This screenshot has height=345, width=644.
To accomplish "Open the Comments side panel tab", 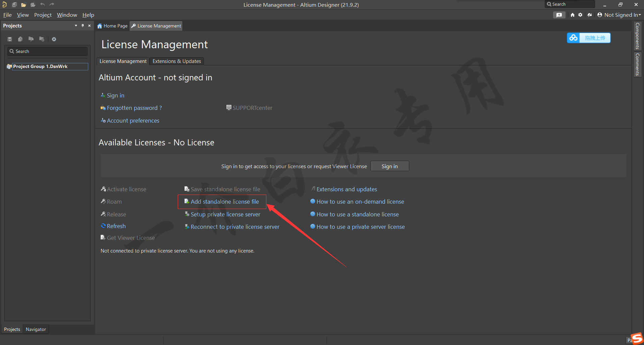I will click(x=637, y=64).
